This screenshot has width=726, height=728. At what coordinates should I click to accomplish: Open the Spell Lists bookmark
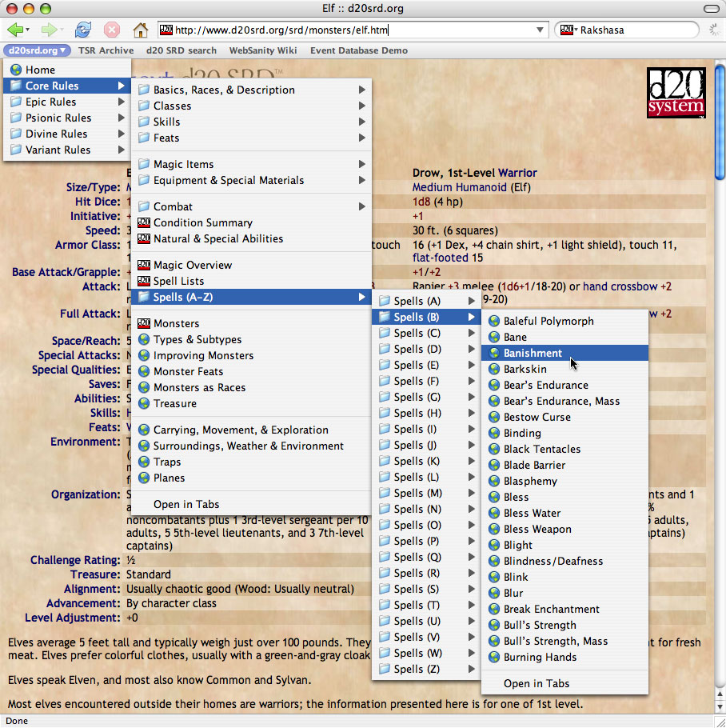point(253,281)
